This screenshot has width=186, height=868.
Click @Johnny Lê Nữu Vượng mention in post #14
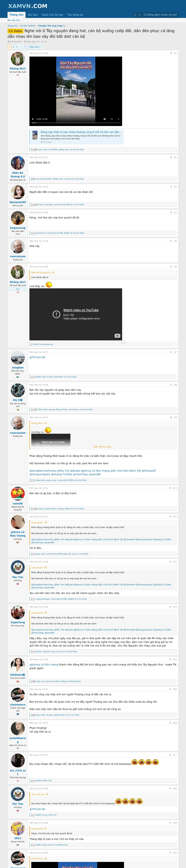click(44, 664)
